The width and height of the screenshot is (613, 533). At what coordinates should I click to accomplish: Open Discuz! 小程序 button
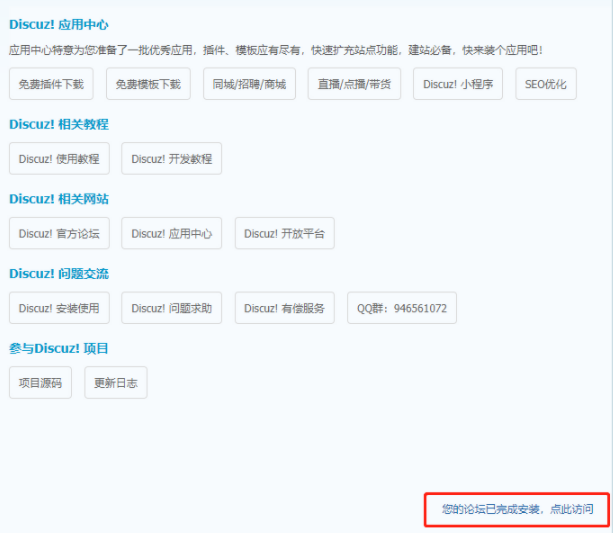click(x=458, y=84)
